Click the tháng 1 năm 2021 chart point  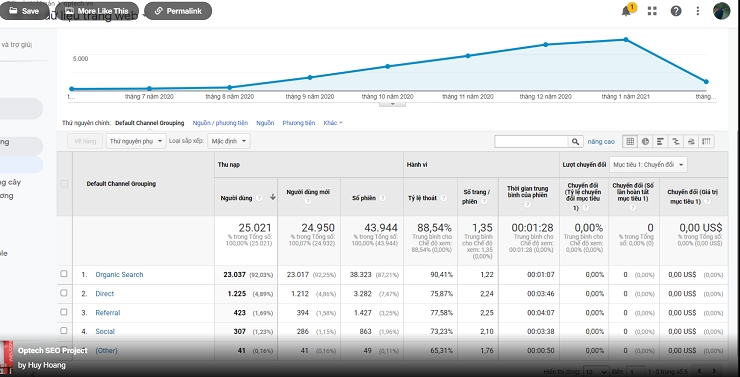coord(626,40)
